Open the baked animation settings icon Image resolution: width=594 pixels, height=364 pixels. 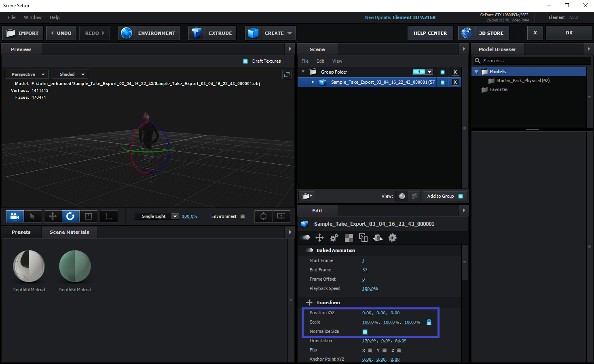305,238
